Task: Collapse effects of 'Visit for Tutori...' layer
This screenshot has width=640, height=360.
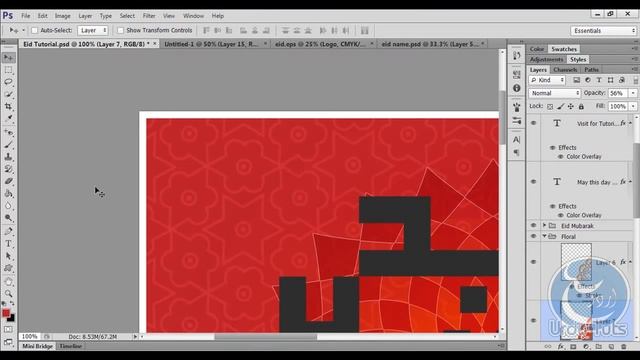Action: (631, 123)
